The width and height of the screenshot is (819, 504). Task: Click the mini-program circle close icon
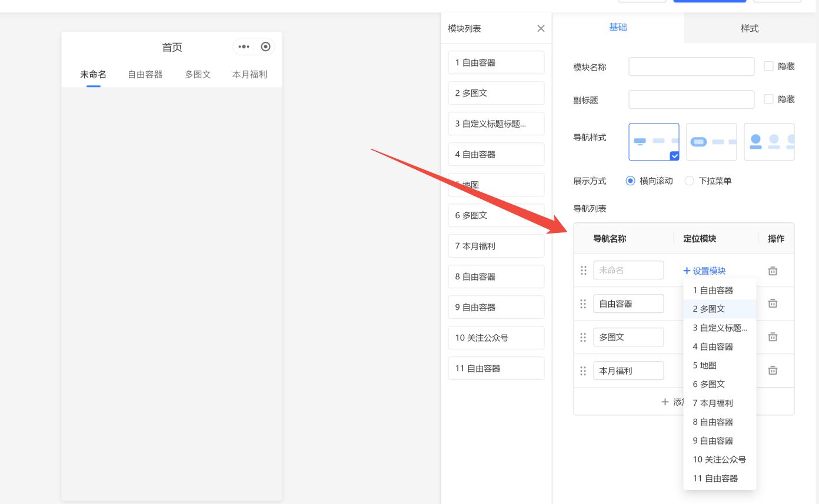click(265, 47)
